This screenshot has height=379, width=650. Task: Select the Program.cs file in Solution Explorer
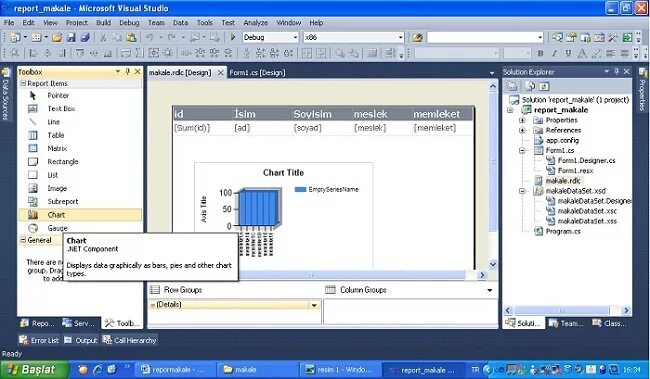(563, 231)
